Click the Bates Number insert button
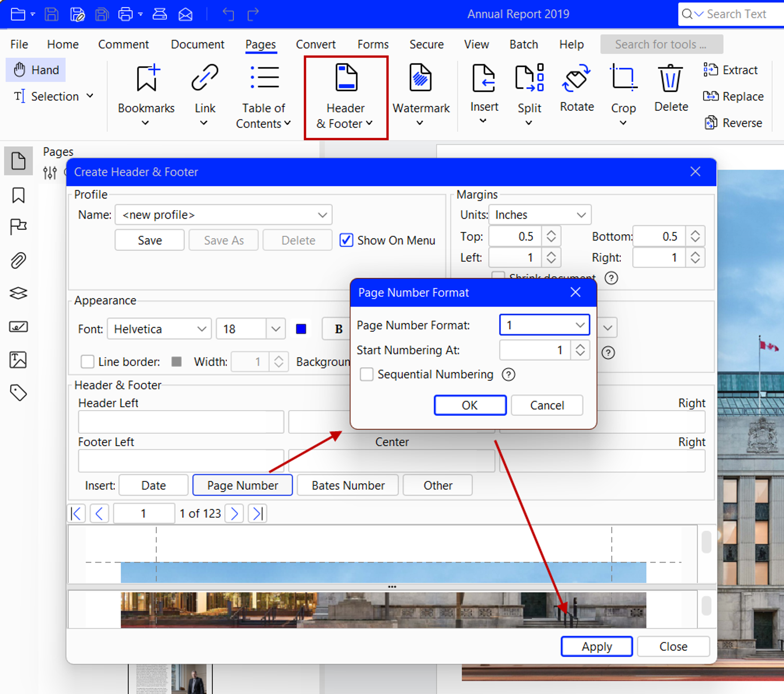Image resolution: width=784 pixels, height=694 pixels. click(x=348, y=485)
